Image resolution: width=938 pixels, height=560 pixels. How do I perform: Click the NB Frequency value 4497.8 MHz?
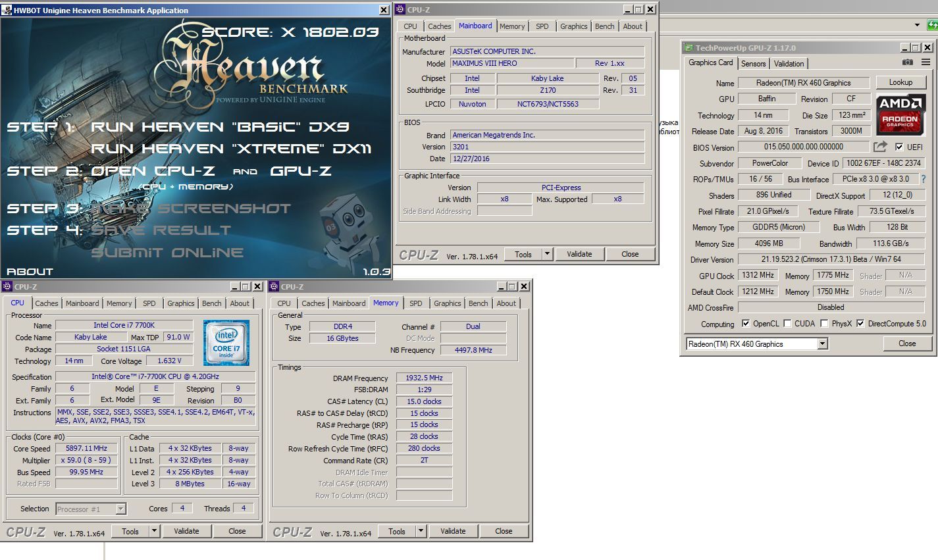pos(473,350)
